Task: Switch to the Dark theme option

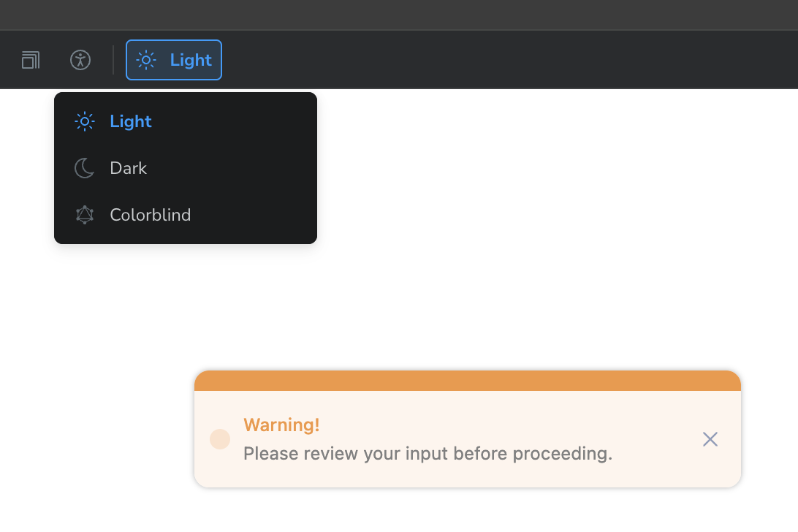Action: pyautogui.click(x=129, y=168)
